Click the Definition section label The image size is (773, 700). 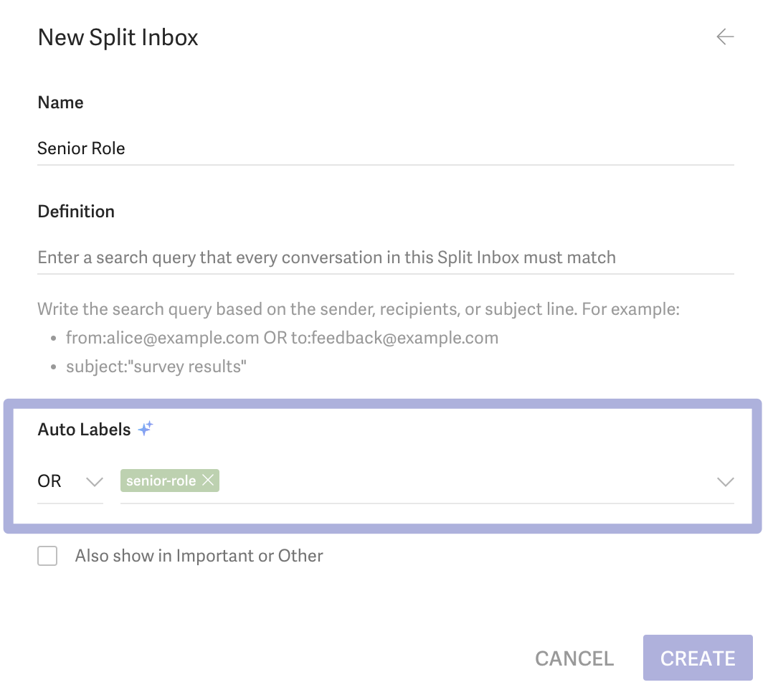pyautogui.click(x=76, y=212)
